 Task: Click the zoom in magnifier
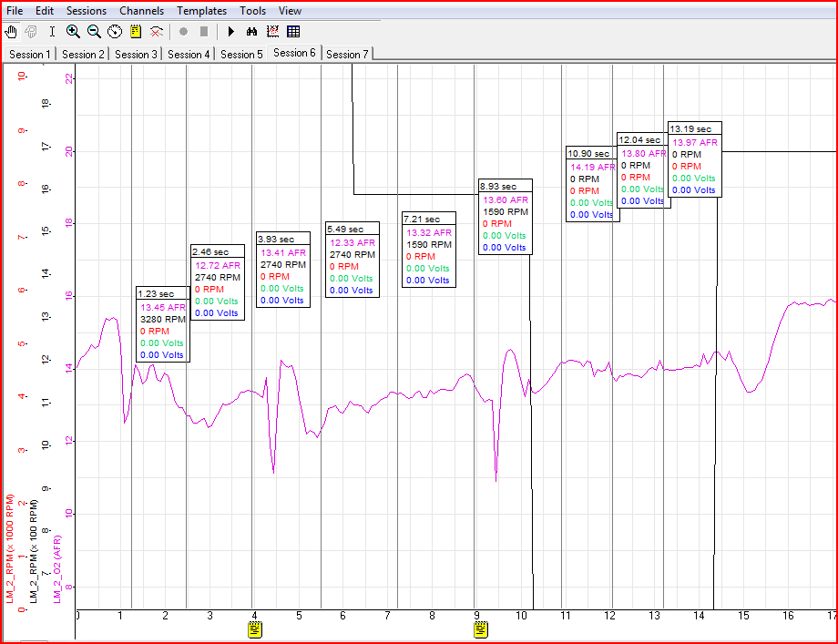click(73, 32)
